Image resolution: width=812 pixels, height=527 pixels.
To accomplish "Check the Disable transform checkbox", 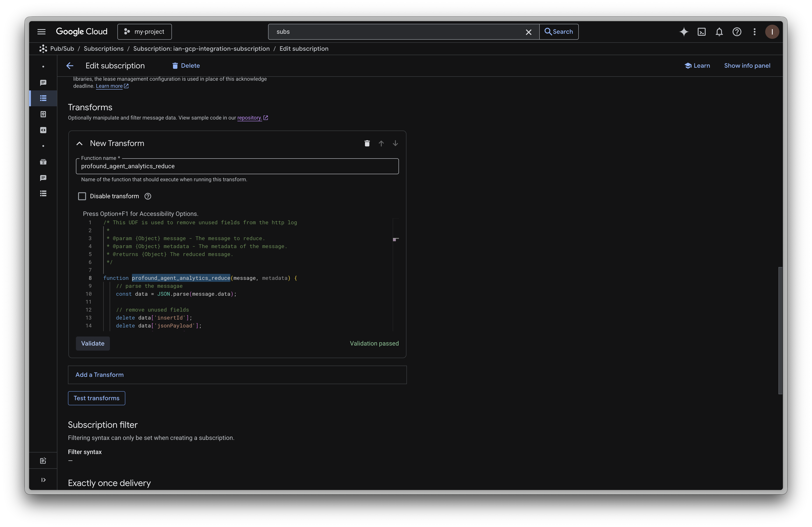I will coord(82,196).
